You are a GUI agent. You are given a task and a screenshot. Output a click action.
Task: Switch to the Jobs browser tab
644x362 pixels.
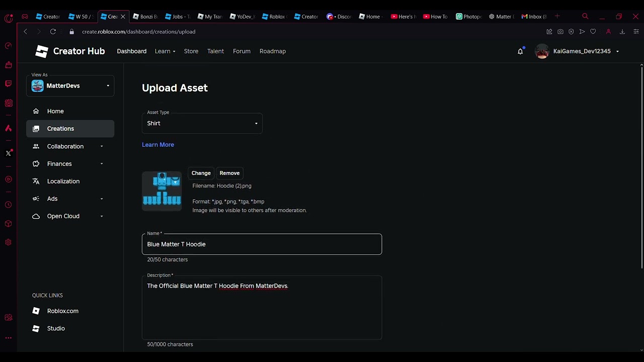pyautogui.click(x=178, y=17)
